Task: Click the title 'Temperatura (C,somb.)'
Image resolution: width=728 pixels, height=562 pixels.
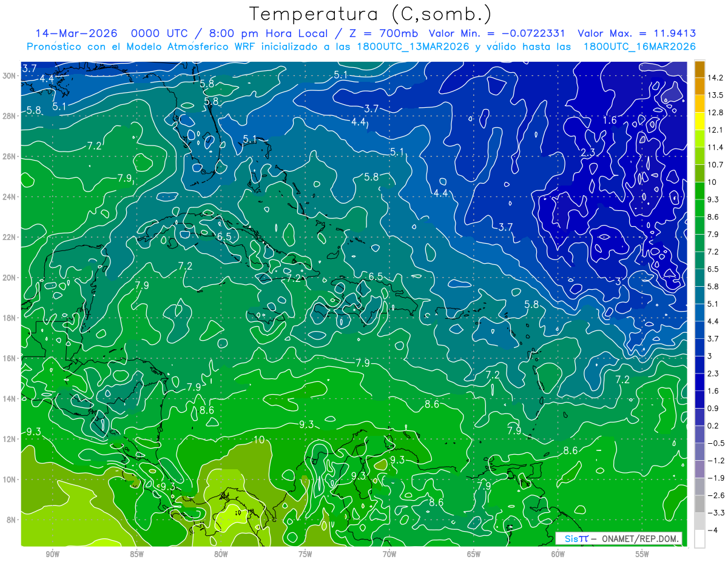Action: (371, 15)
